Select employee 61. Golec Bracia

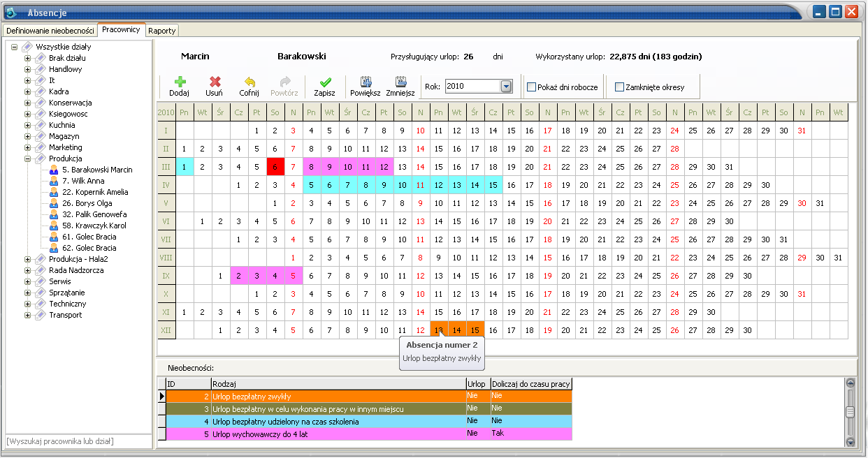coord(89,237)
